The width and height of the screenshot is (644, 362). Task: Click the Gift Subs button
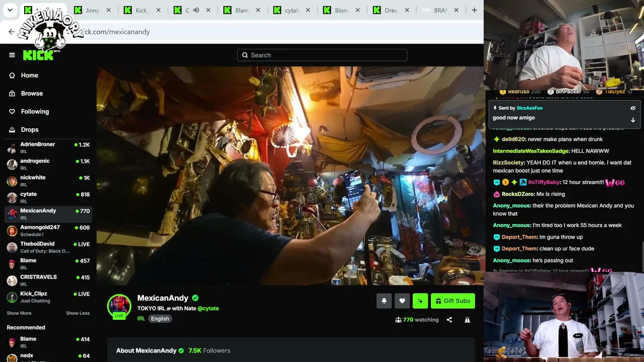point(453,301)
